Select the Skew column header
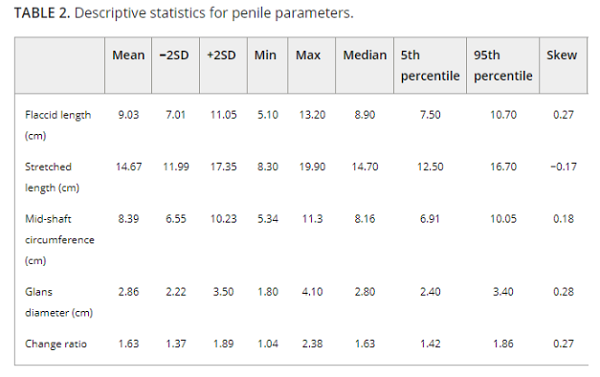600x377 pixels. click(561, 55)
